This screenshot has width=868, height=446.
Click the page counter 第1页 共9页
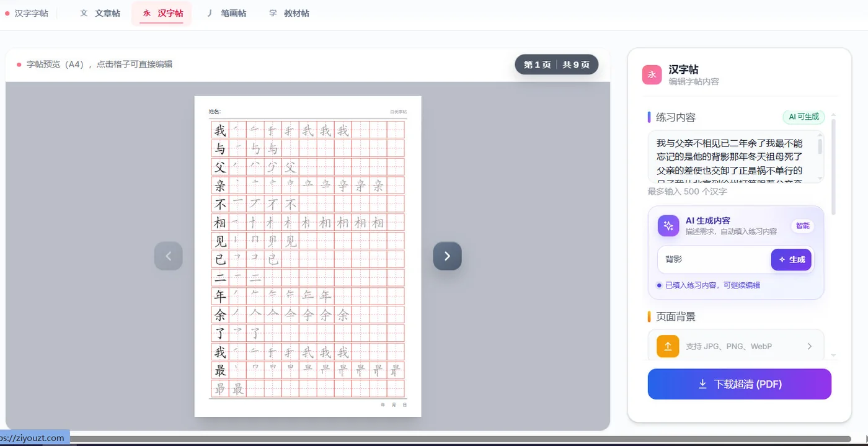[x=556, y=65]
